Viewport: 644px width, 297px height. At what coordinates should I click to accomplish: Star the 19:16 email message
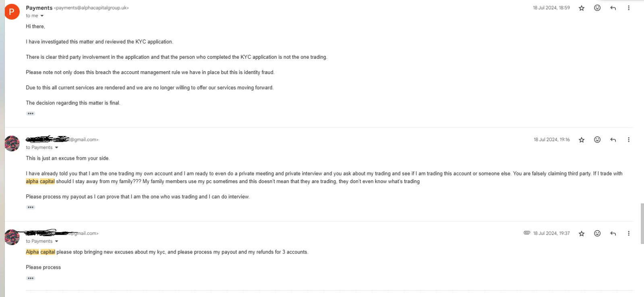tap(582, 140)
